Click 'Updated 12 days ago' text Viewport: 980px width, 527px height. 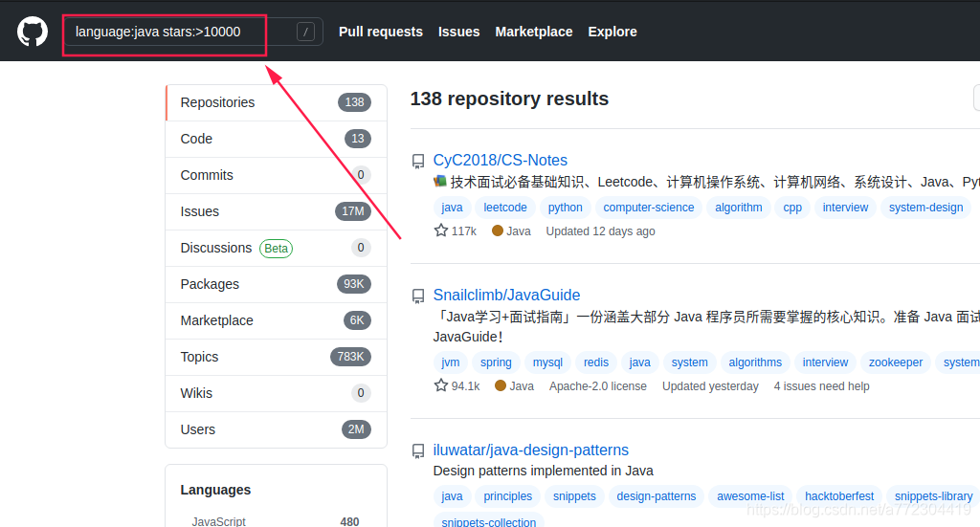tap(601, 231)
